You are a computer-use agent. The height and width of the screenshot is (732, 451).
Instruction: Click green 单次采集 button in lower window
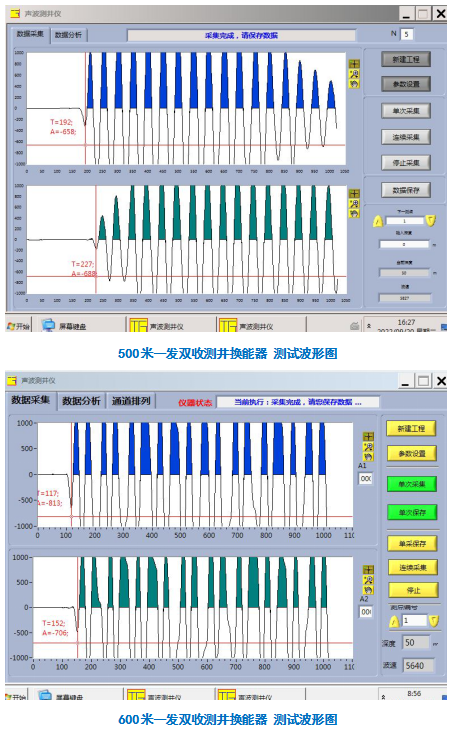[411, 484]
